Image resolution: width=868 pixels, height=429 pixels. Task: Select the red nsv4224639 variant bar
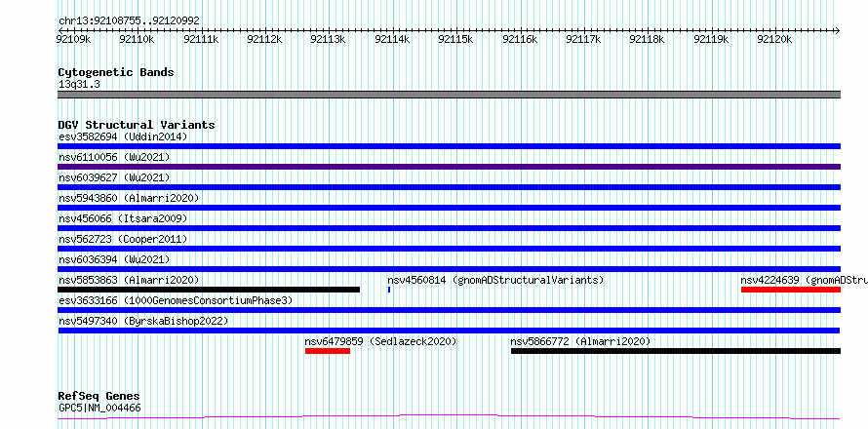pyautogui.click(x=791, y=290)
